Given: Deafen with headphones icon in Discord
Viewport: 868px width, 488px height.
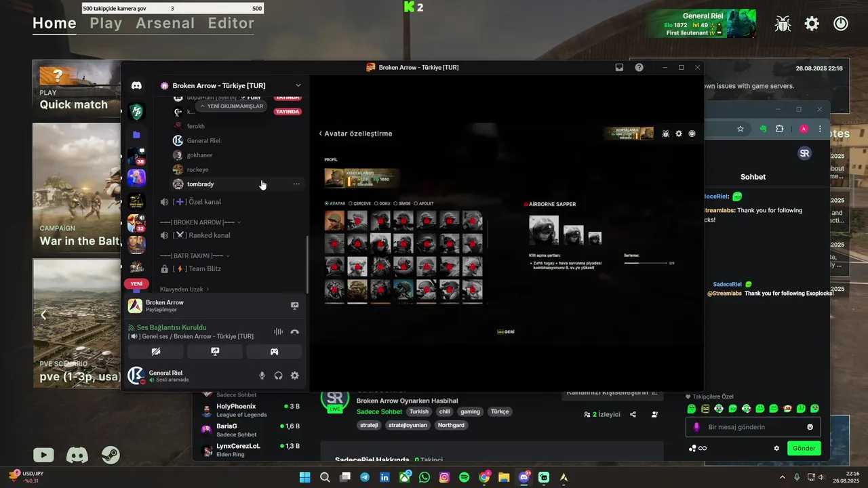Looking at the screenshot, I should 278,375.
